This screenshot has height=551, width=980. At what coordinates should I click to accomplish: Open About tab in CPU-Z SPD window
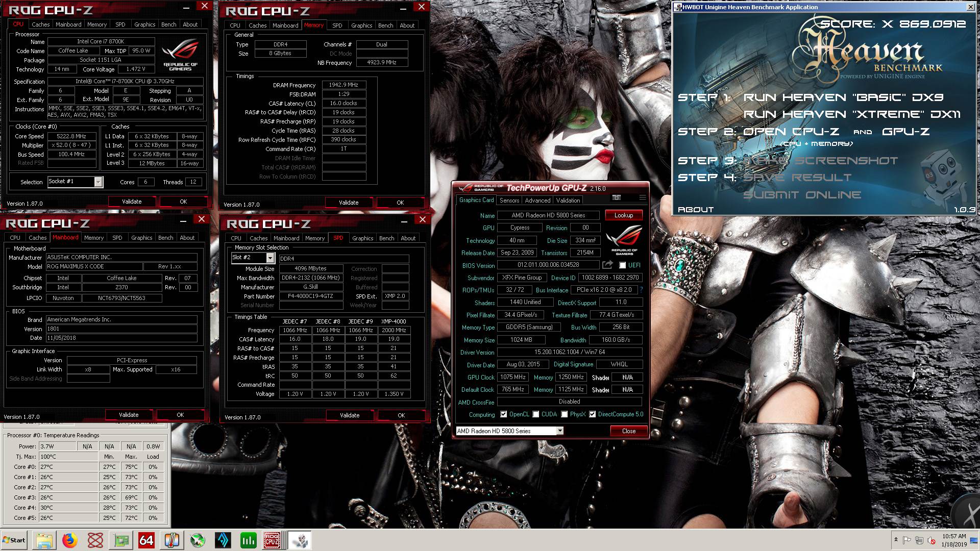tap(408, 238)
